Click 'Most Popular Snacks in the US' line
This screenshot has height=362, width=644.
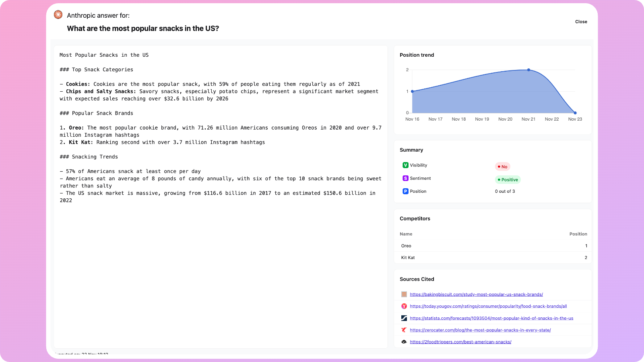pos(104,55)
